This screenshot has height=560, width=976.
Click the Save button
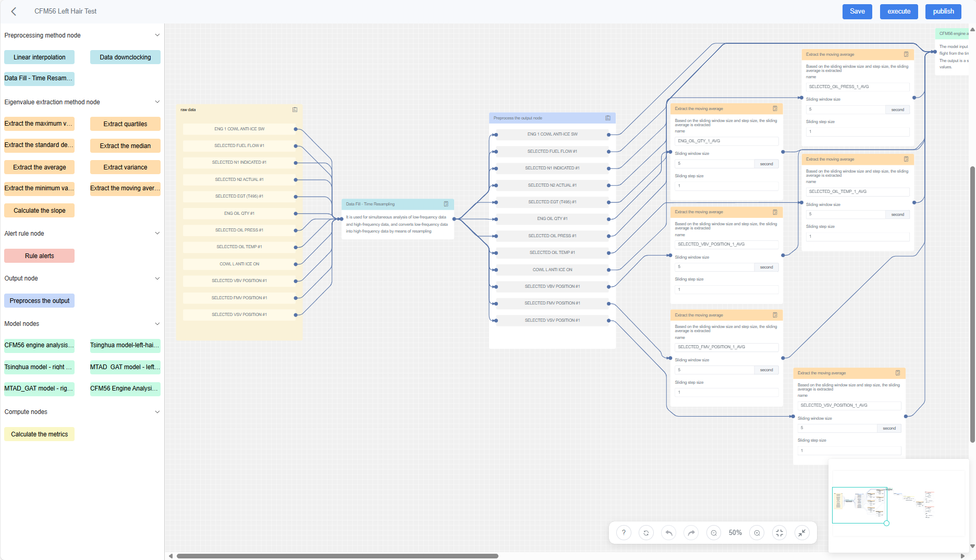coord(857,11)
